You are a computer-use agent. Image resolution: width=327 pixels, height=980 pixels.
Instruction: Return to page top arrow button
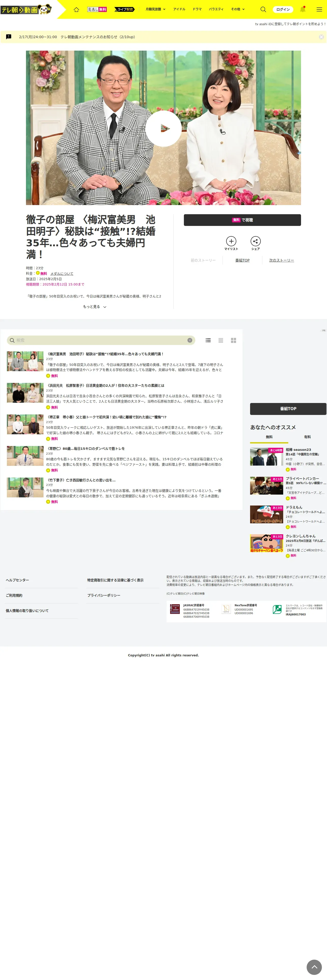click(x=314, y=967)
